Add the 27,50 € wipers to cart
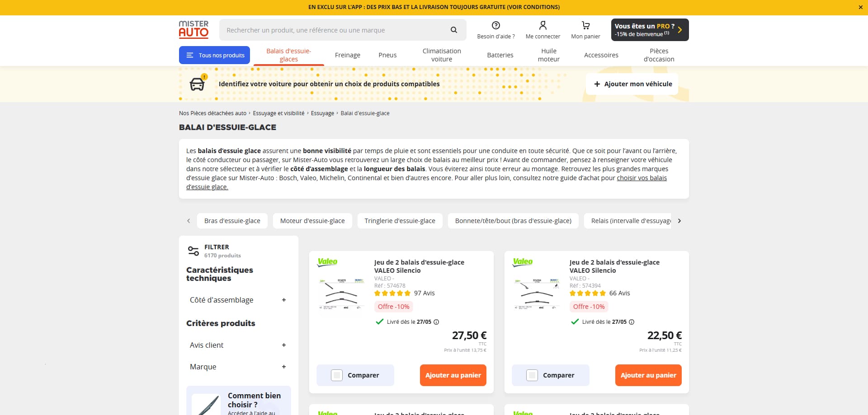This screenshot has width=868, height=415. click(x=453, y=375)
